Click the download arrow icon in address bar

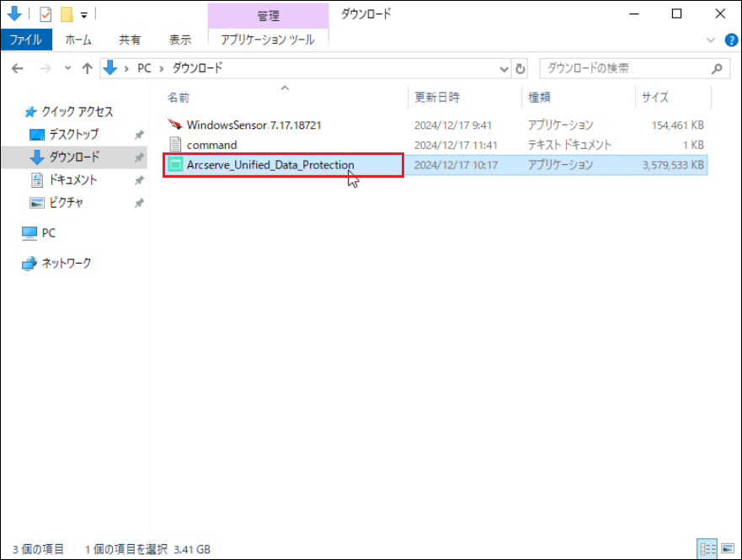110,68
